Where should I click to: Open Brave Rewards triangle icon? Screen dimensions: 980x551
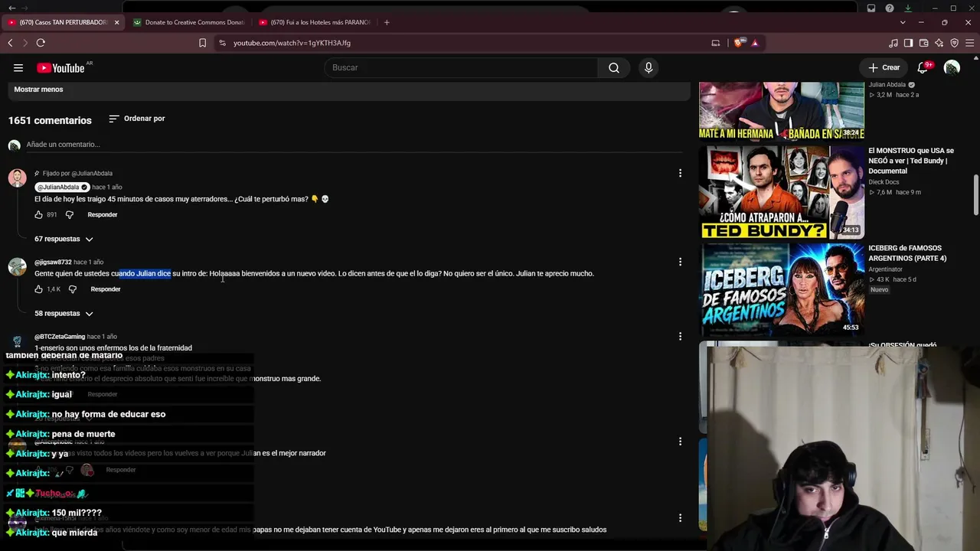[755, 43]
